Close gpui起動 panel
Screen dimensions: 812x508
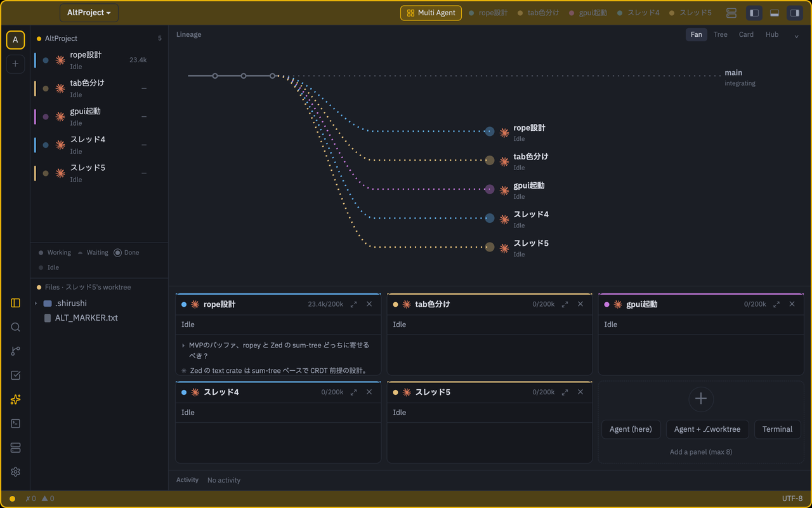[x=792, y=304]
